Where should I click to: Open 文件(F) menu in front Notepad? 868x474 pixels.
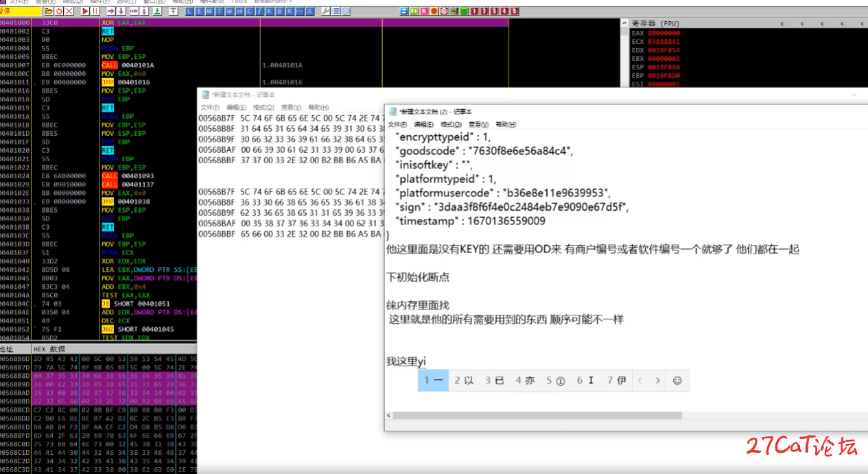(x=398, y=124)
